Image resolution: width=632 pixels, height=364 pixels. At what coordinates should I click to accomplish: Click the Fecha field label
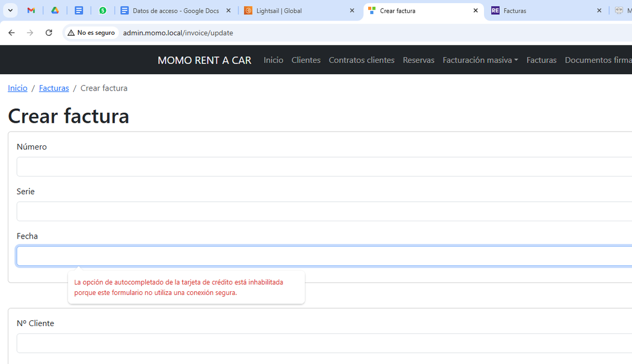pyautogui.click(x=27, y=236)
